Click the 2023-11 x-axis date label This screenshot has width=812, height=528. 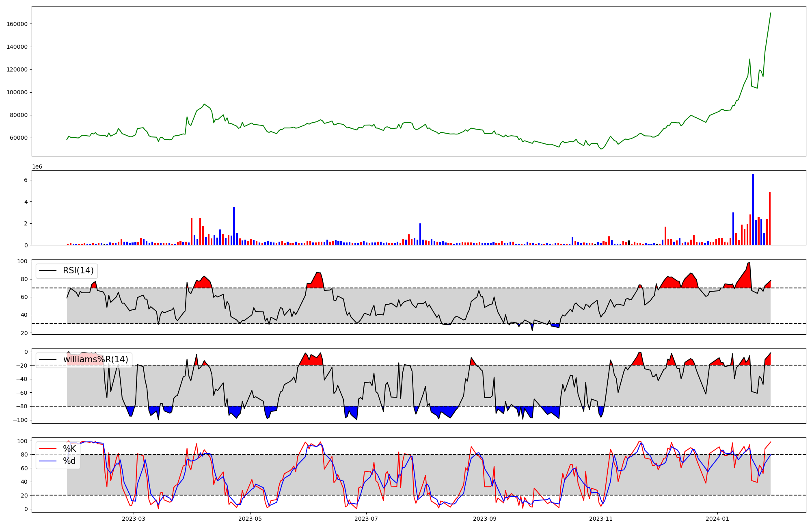(601, 519)
